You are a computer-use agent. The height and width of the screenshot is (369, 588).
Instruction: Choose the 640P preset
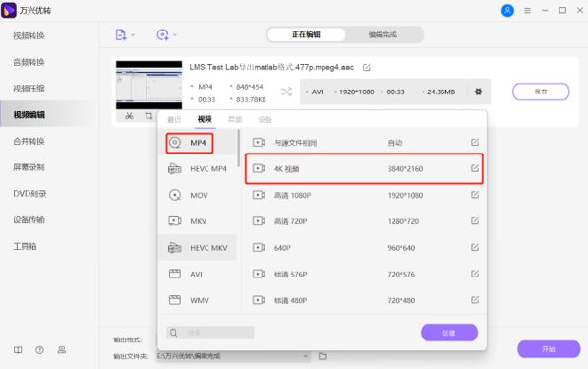pyautogui.click(x=364, y=248)
